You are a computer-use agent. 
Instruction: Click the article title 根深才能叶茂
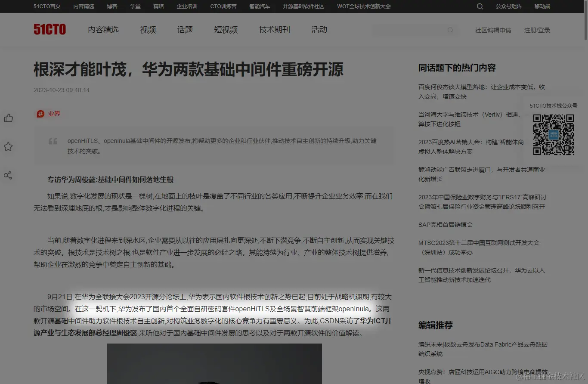point(188,69)
